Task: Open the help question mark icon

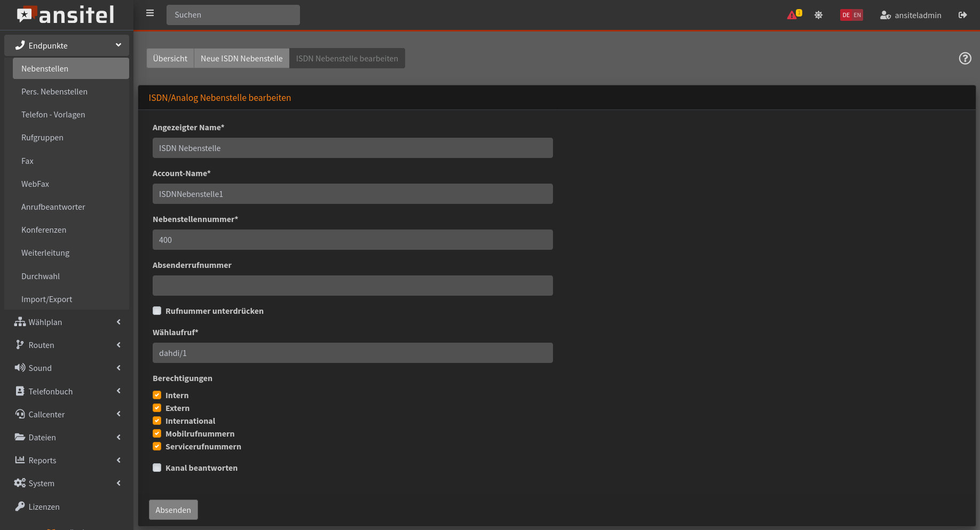Action: click(x=965, y=58)
